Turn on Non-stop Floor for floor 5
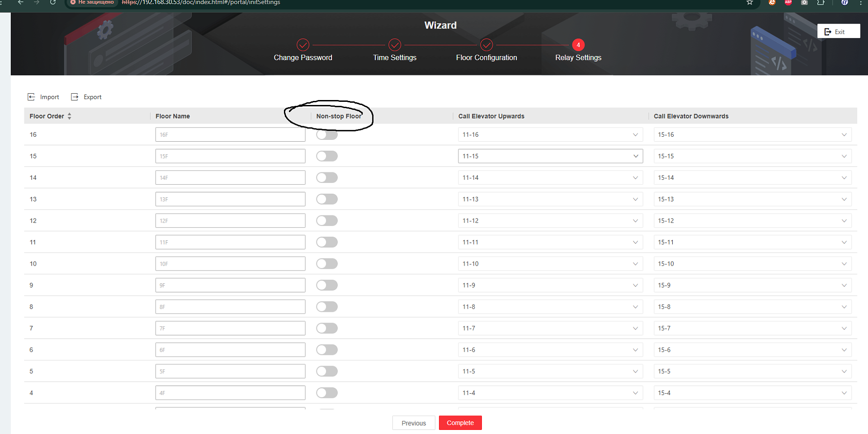Screen dimensions: 868x434 (327, 372)
